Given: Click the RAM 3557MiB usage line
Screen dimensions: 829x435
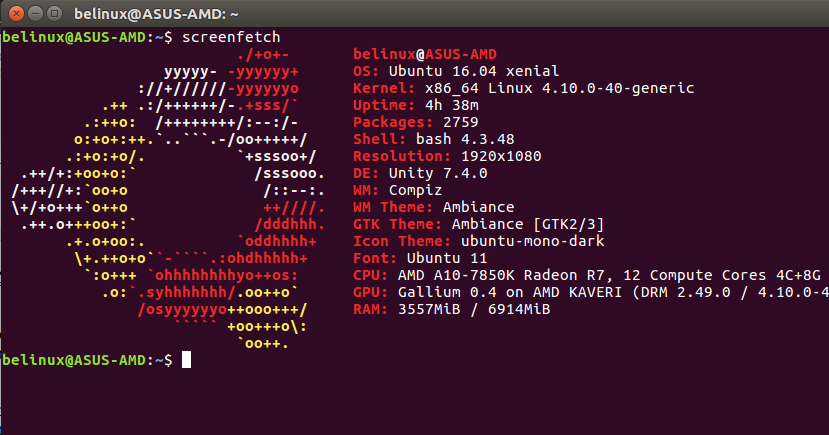Looking at the screenshot, I should click(452, 309).
